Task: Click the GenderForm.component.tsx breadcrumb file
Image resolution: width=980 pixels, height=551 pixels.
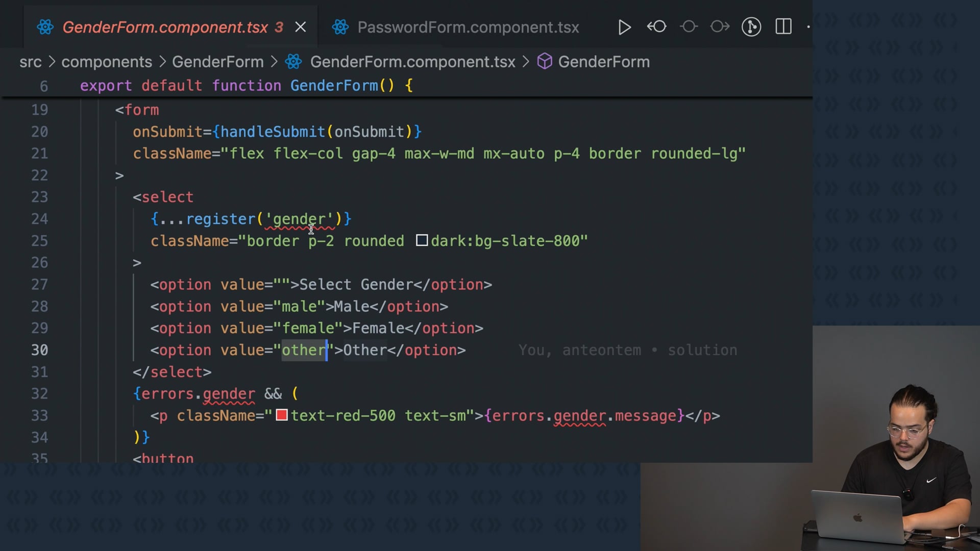Action: click(x=412, y=62)
